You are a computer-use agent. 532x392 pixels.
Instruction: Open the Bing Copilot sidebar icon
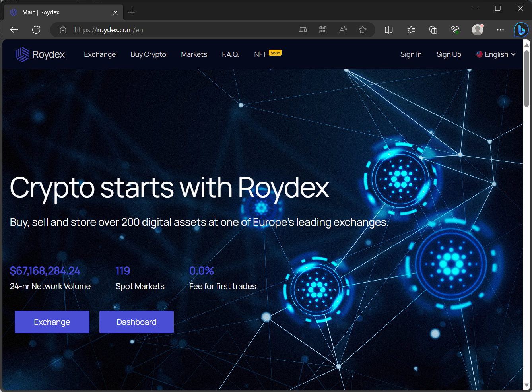pyautogui.click(x=520, y=30)
